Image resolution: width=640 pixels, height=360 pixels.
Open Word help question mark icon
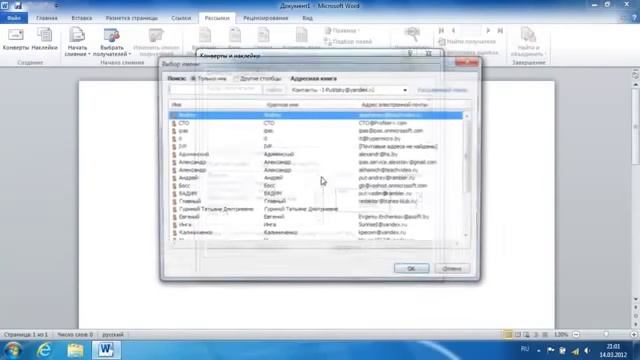click(634, 18)
